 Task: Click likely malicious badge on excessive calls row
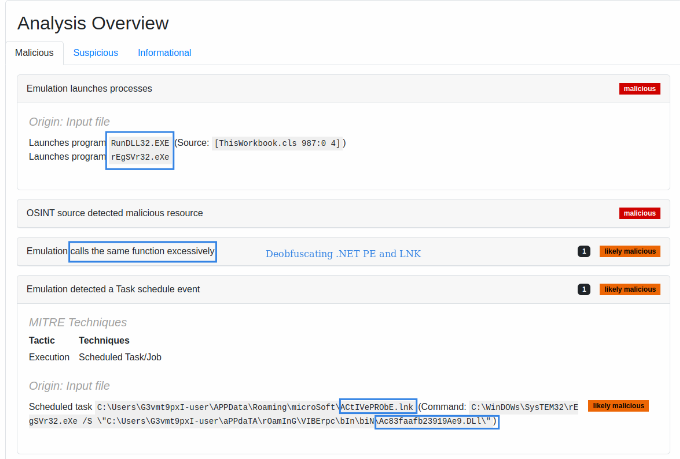(x=629, y=251)
